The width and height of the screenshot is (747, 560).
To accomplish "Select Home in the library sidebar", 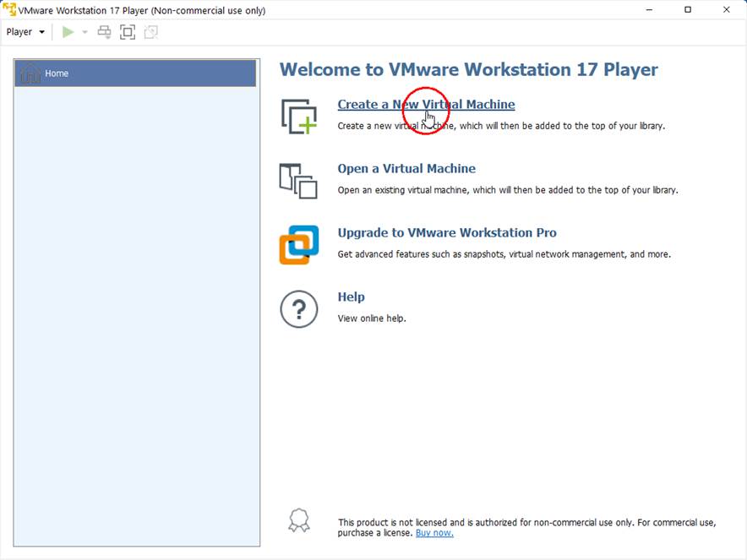I will [135, 73].
